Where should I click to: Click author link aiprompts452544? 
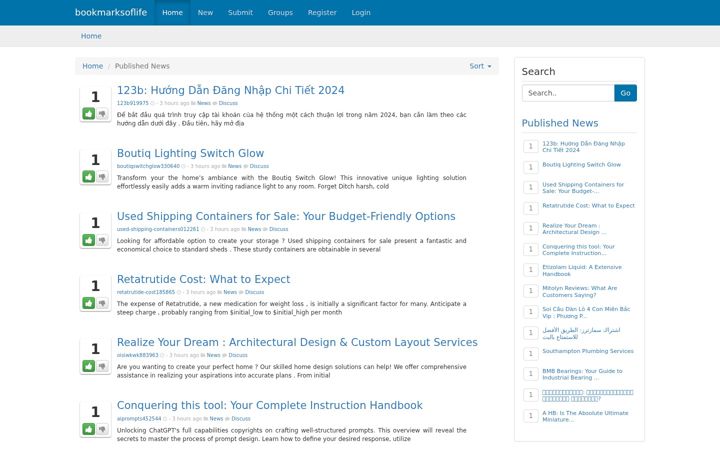click(139, 419)
